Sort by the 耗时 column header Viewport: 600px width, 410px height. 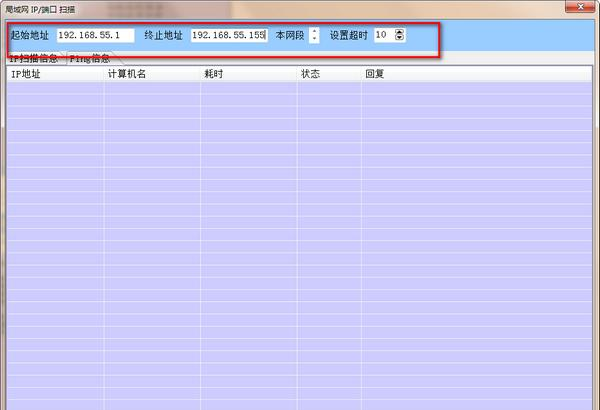coord(249,74)
